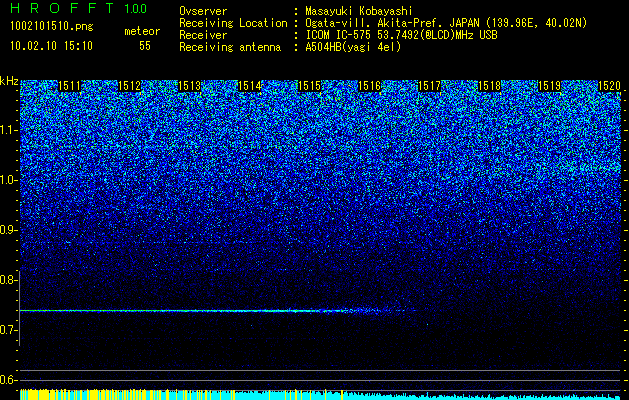Click the 1516 time marker

click(369, 86)
